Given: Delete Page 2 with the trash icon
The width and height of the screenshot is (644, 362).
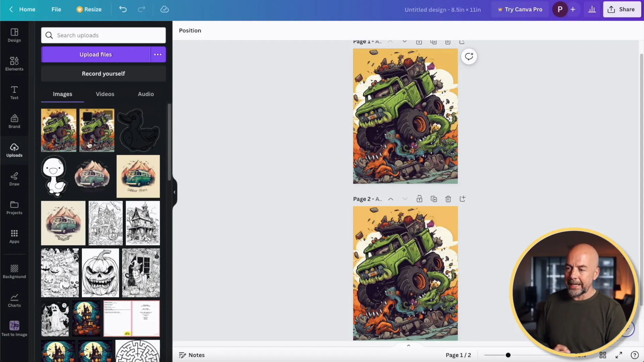Looking at the screenshot, I should point(448,199).
